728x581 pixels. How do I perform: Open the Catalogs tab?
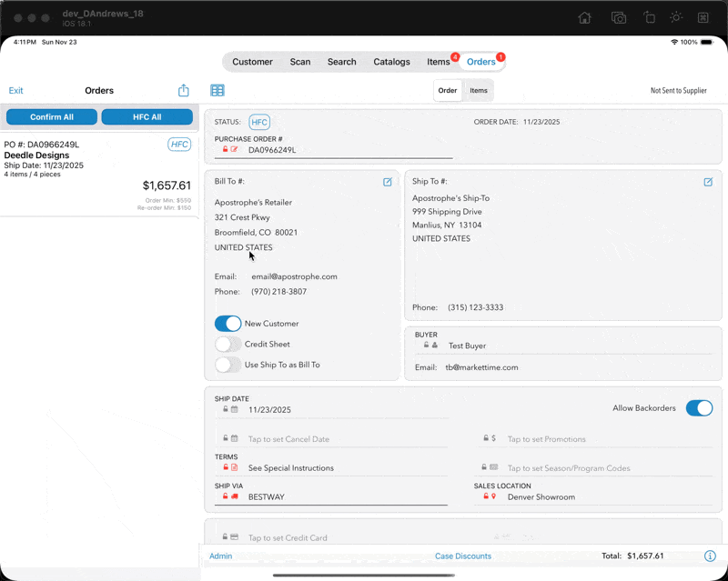(391, 62)
